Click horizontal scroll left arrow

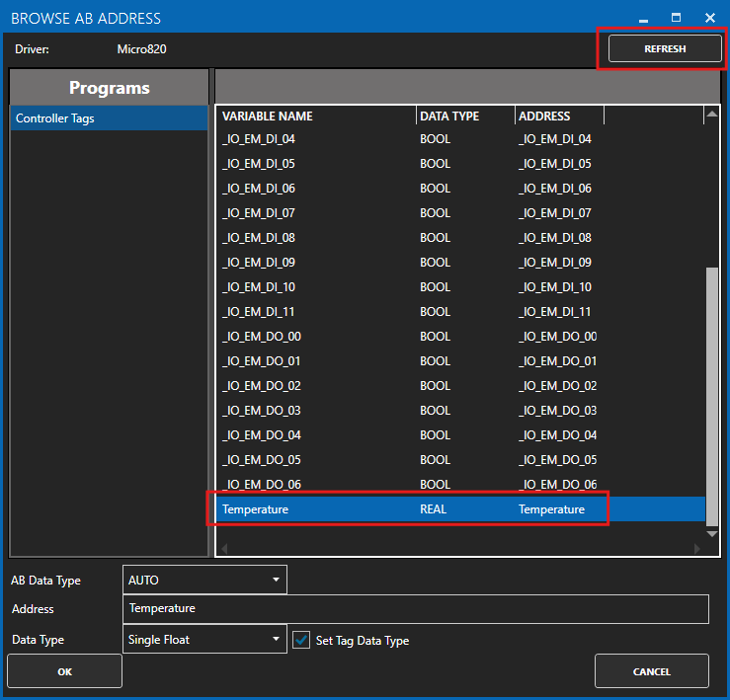point(224,549)
